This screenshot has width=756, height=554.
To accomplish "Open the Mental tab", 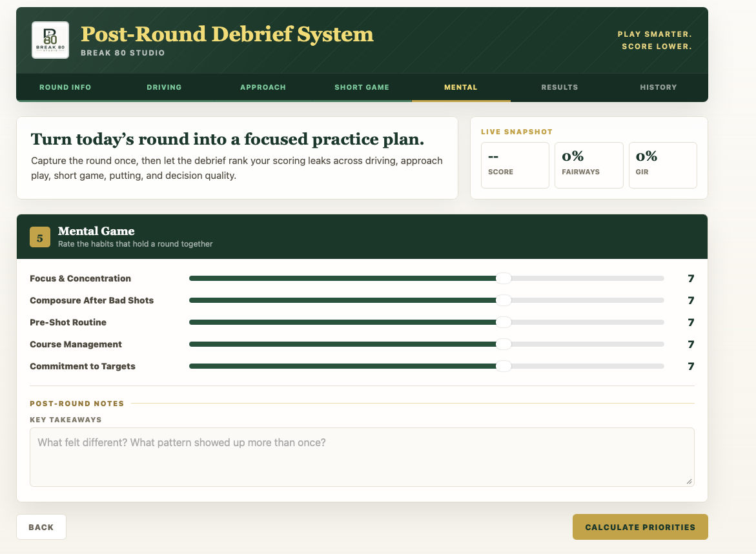I will [461, 87].
